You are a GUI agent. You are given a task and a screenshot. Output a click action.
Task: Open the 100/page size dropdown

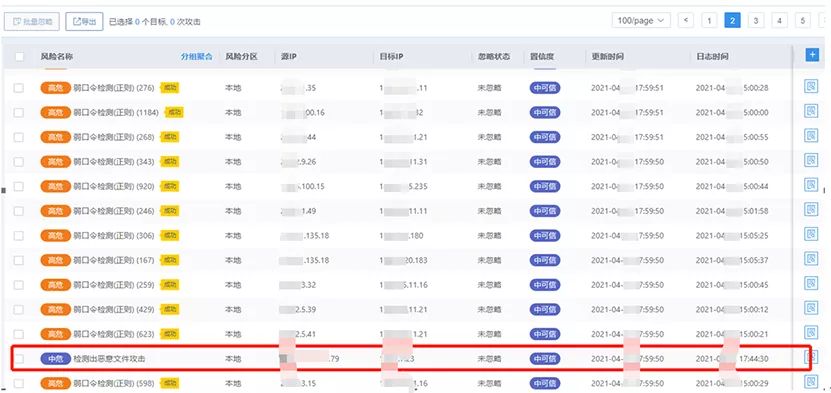click(641, 20)
